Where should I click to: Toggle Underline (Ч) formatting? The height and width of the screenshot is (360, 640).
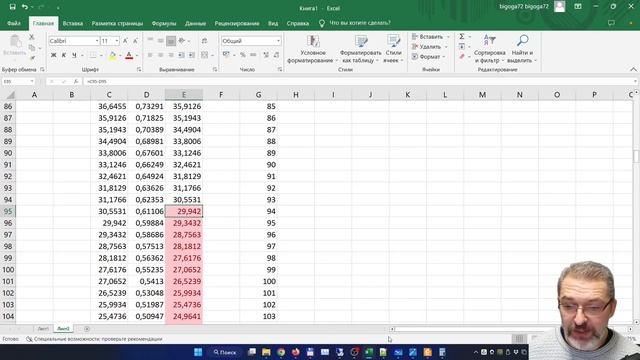74,55
